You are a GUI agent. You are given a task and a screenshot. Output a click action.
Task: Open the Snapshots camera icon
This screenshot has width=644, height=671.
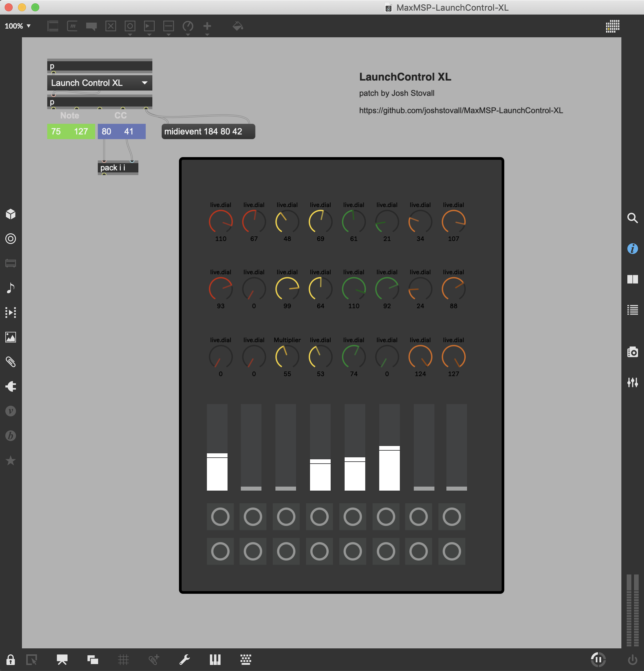tap(632, 351)
